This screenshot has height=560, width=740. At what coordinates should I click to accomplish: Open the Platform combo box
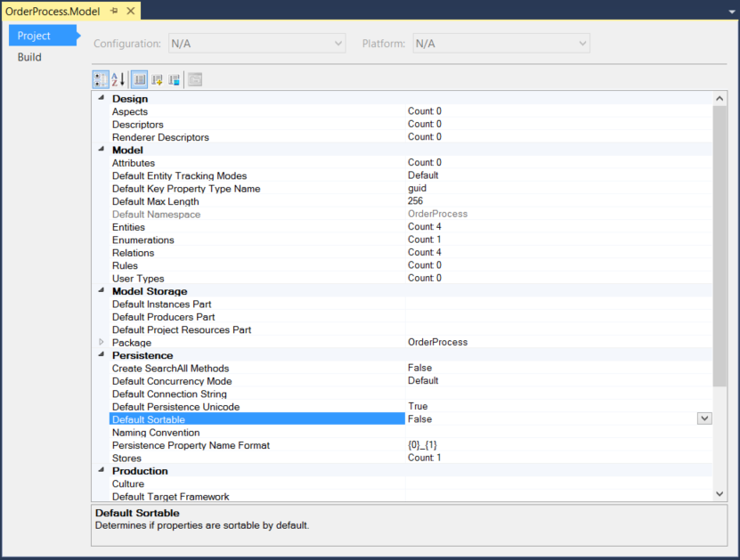pos(500,43)
